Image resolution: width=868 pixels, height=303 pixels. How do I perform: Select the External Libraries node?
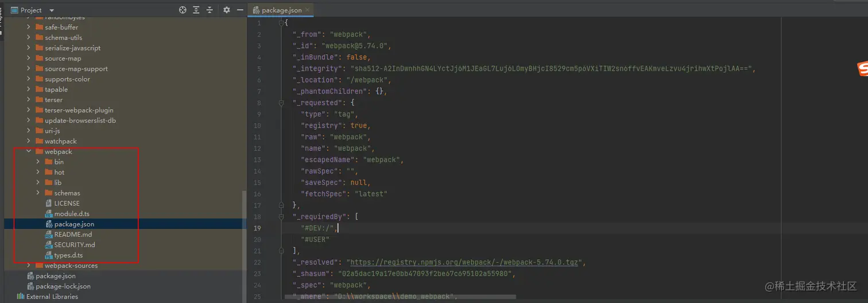[x=52, y=296]
